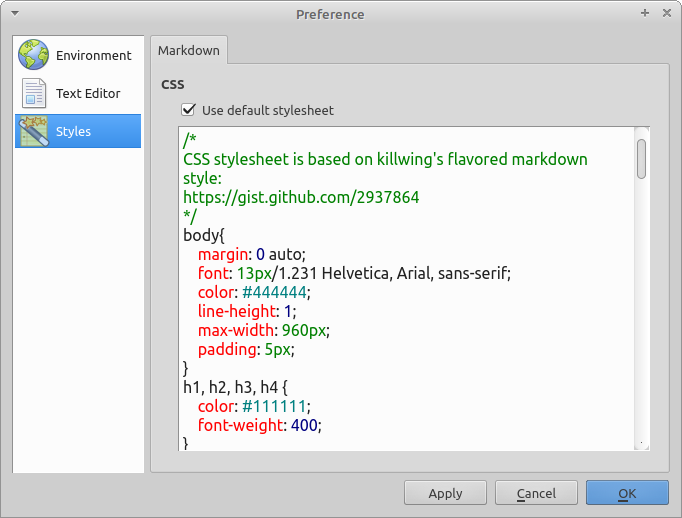The image size is (682, 518).
Task: Open the window menu arrow in title bar
Action: click(15, 13)
